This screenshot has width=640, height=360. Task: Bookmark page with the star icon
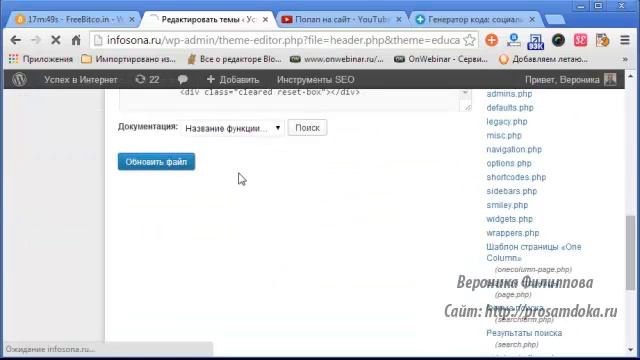coord(469,40)
